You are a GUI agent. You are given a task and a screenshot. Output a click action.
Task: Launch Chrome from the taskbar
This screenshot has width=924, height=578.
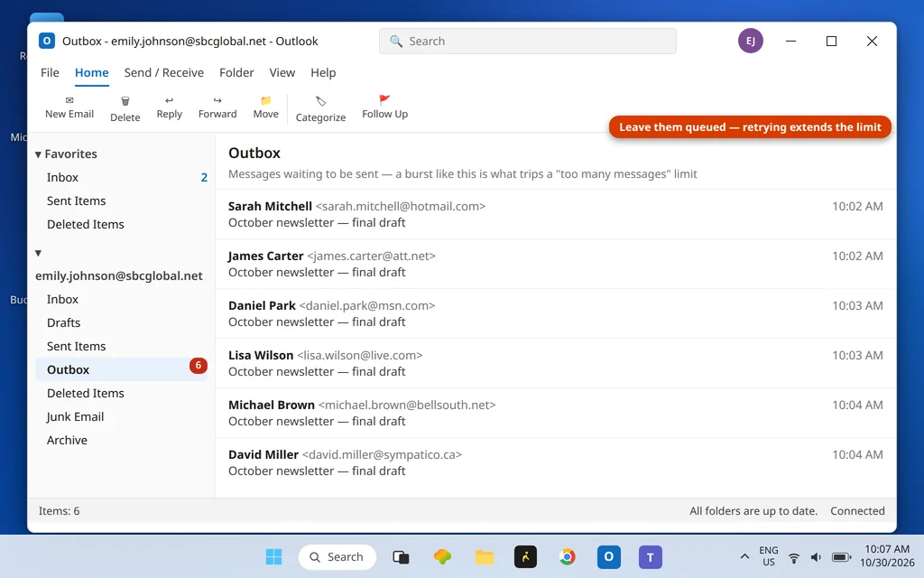567,556
